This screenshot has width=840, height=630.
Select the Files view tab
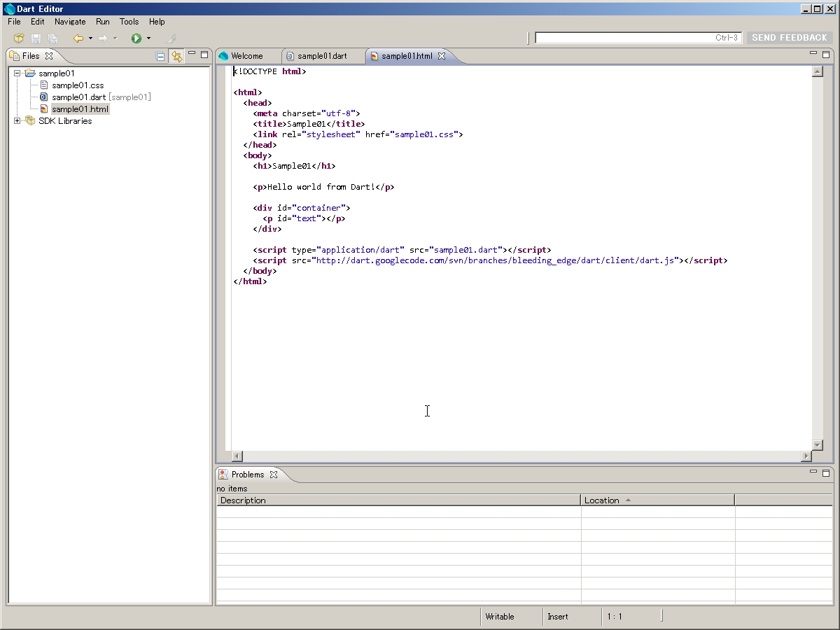click(x=31, y=56)
